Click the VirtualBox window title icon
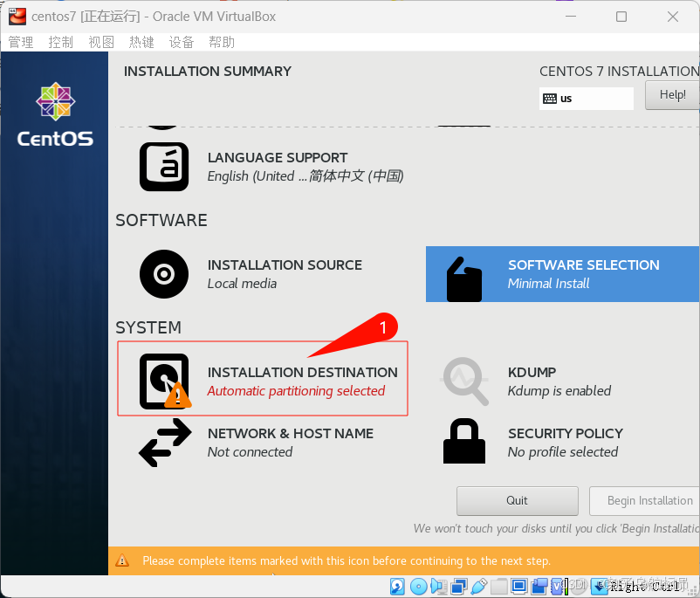 [17, 16]
